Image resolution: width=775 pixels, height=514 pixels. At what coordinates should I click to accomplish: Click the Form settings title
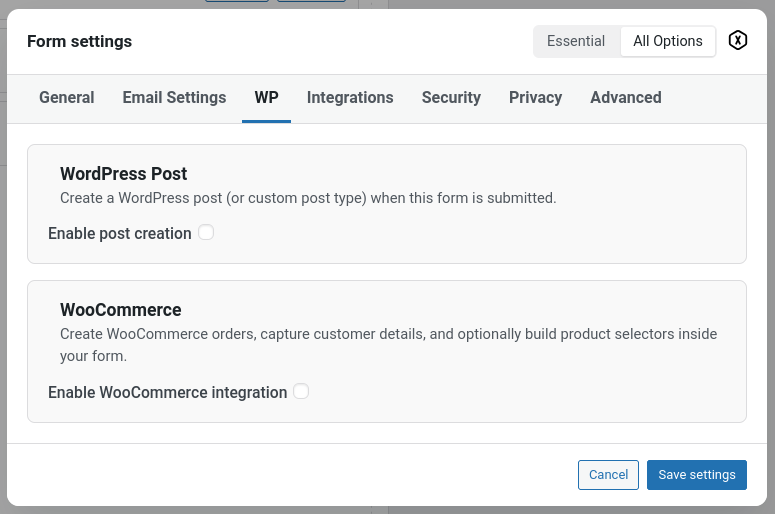[x=80, y=42]
